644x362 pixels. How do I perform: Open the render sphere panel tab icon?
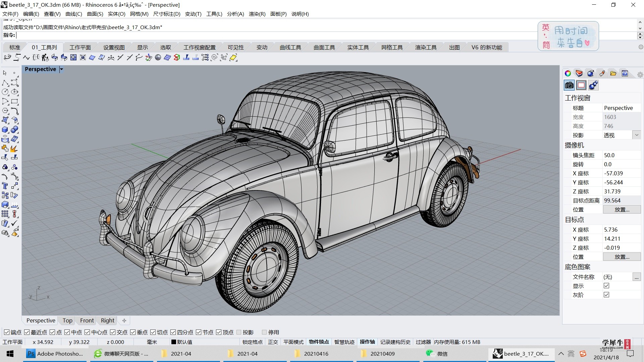click(x=591, y=73)
